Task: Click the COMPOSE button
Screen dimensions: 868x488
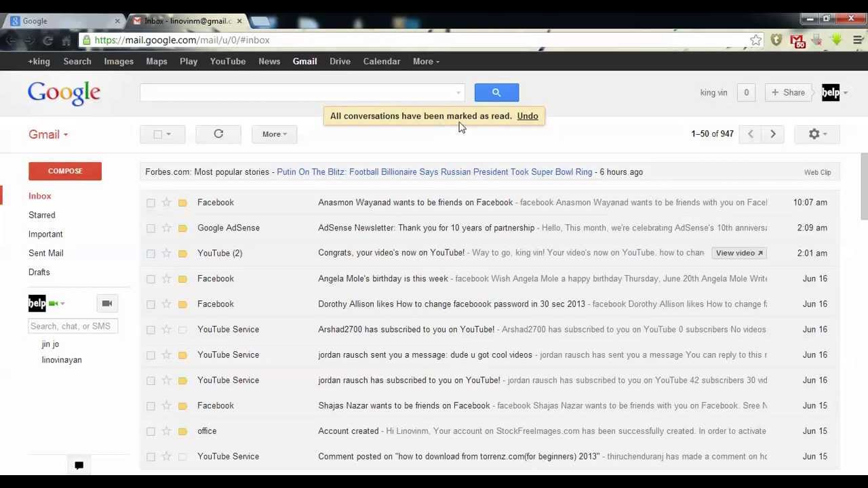Action: click(65, 171)
